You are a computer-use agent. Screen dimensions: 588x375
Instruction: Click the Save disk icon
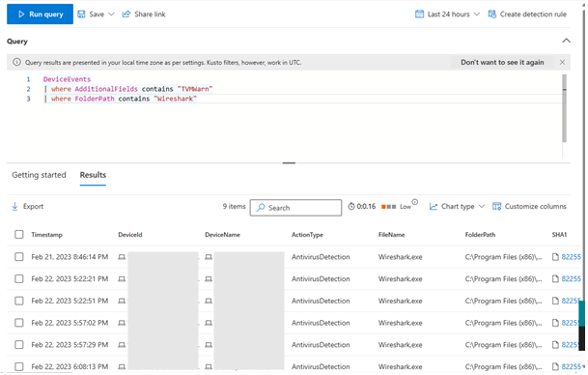click(81, 14)
